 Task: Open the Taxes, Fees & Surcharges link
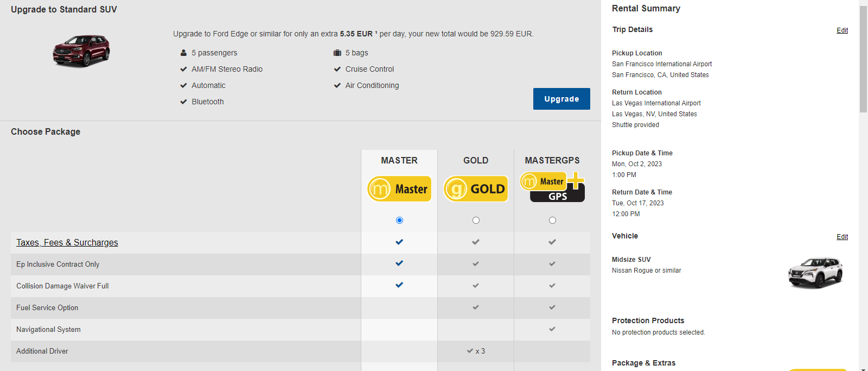[67, 243]
